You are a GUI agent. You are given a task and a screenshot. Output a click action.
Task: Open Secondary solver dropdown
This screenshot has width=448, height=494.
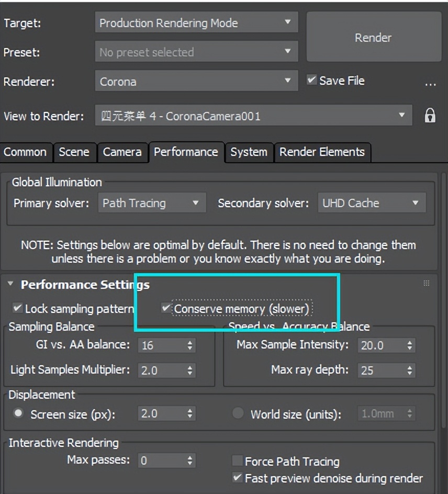coord(372,203)
